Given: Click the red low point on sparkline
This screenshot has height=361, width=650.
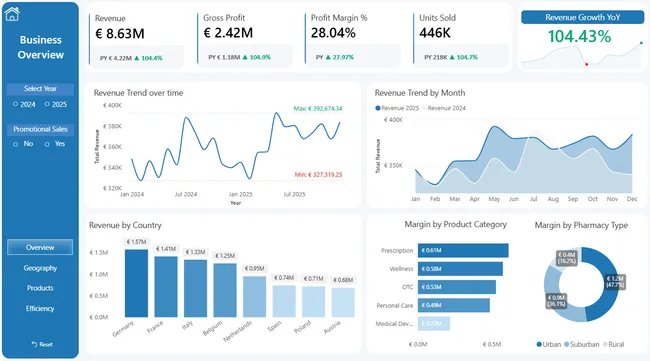Looking at the screenshot, I should pos(587,64).
